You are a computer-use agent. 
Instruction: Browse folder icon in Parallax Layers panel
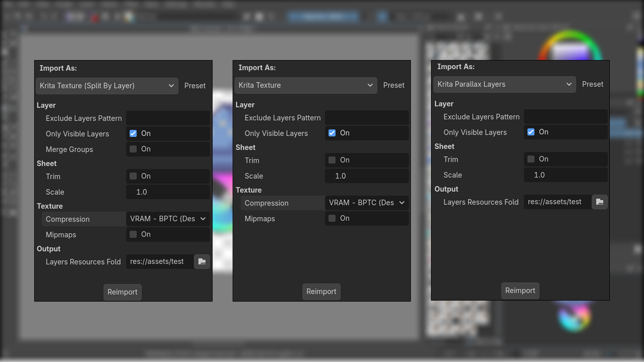[600, 202]
